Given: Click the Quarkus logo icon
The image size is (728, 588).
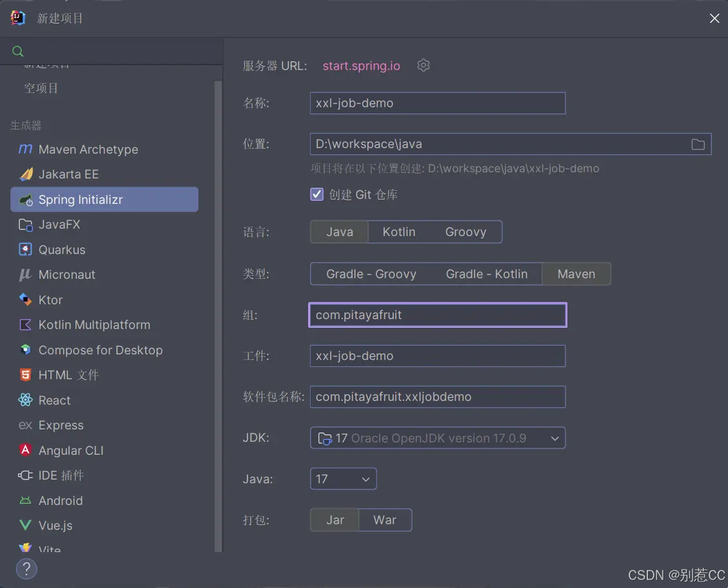Looking at the screenshot, I should [25, 250].
